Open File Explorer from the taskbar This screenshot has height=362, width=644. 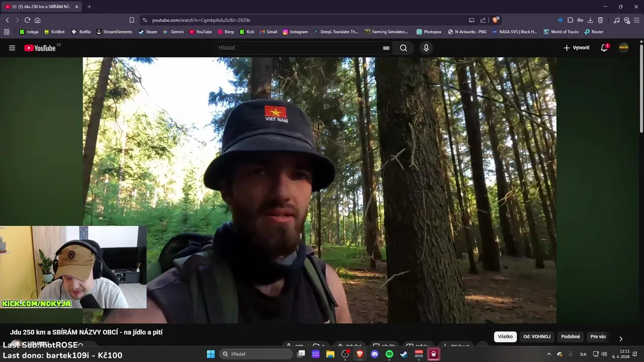pyautogui.click(x=330, y=354)
